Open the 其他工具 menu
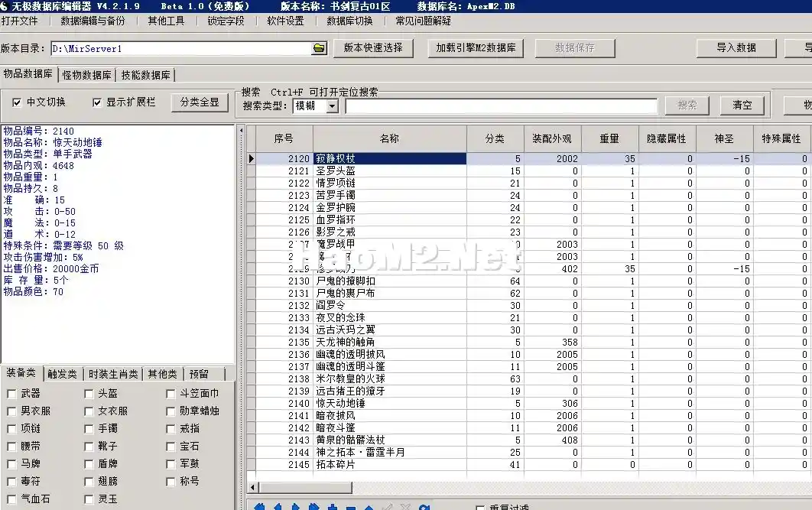The height and width of the screenshot is (510, 812). pyautogui.click(x=166, y=21)
